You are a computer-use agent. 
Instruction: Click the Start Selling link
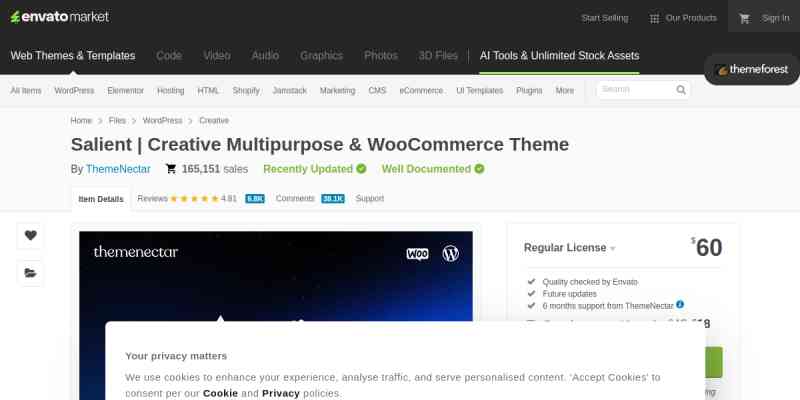coord(604,18)
